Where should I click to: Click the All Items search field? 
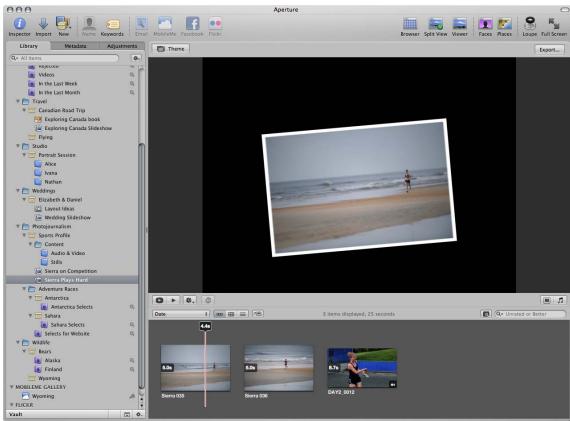(x=64, y=58)
